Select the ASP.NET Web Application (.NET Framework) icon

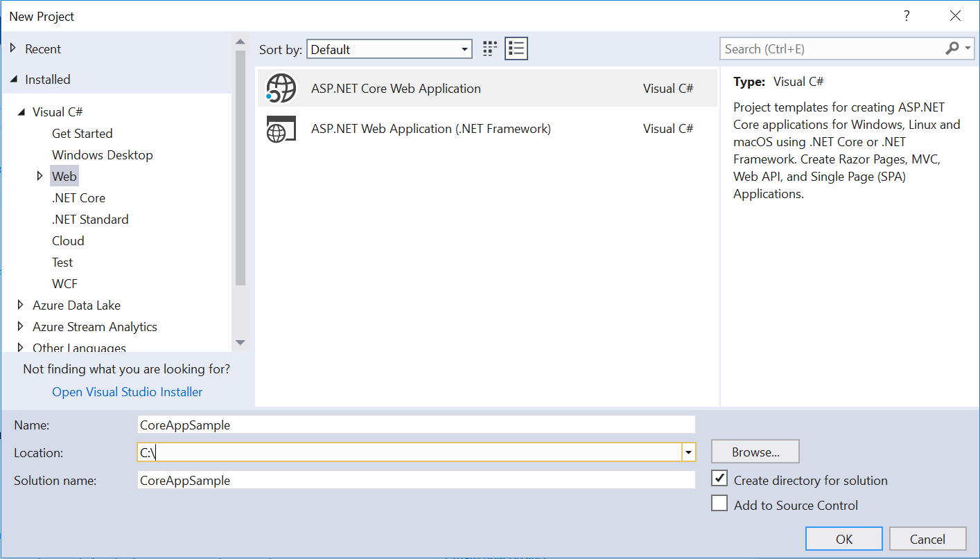281,129
